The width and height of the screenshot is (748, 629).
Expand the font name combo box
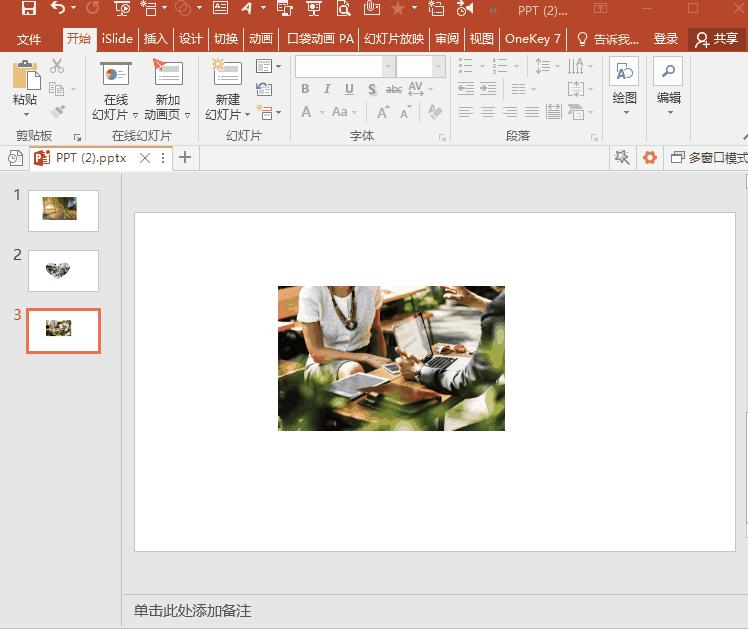[x=388, y=66]
